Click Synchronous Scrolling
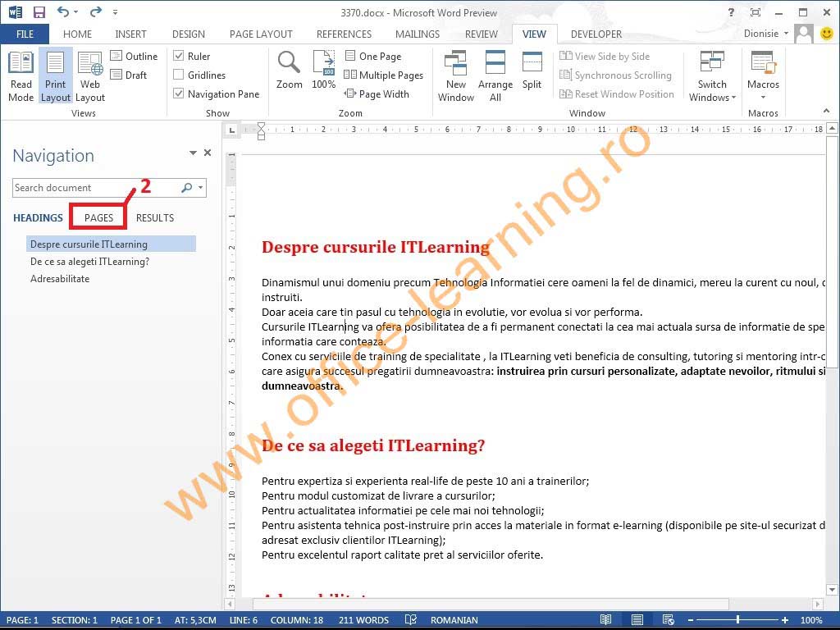 [x=615, y=75]
